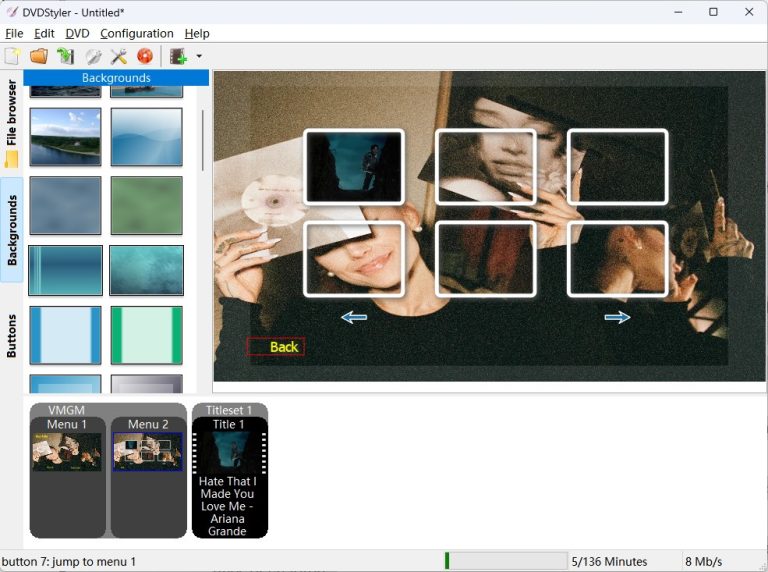Maximize the DVDStyler window
Screen dimensions: 768x572
[x=714, y=12]
